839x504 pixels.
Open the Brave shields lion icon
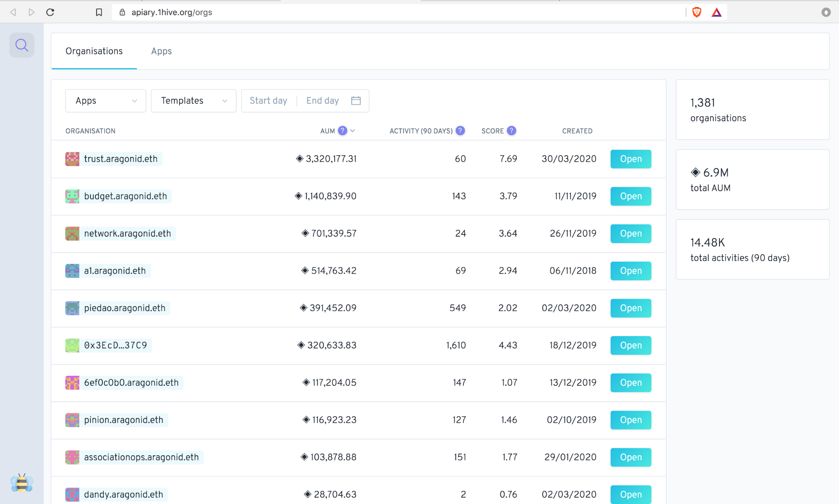[697, 12]
